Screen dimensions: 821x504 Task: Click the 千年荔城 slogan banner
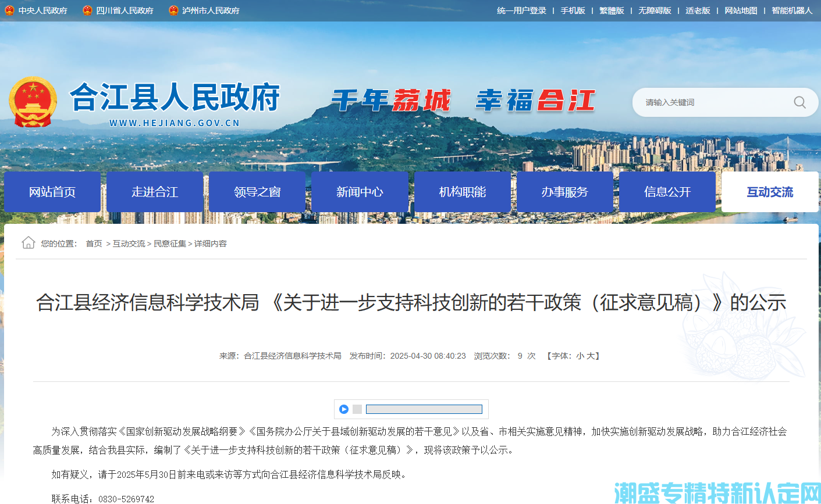[391, 101]
